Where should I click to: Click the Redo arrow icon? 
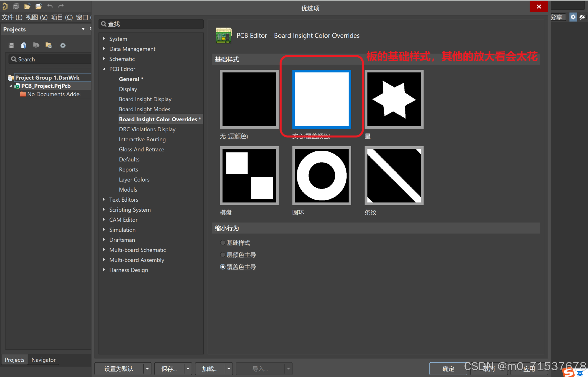(x=61, y=6)
